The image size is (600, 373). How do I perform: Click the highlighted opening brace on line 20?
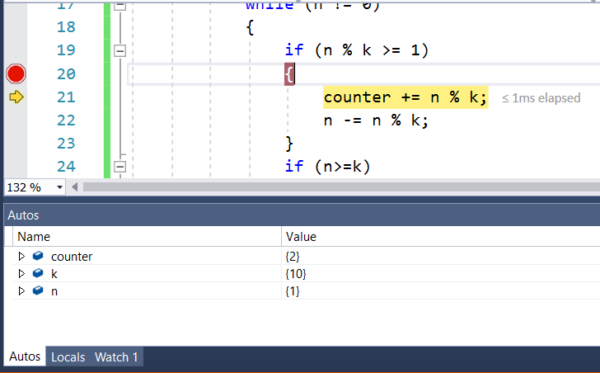289,74
